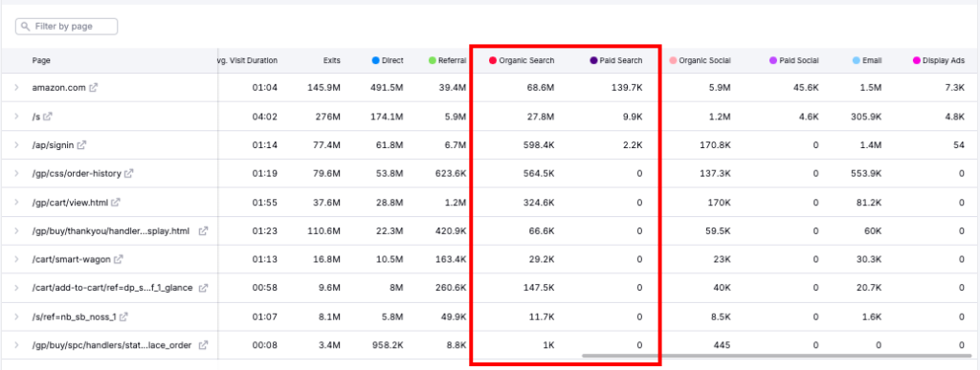Click the dark purple Paid Search dot
980x370 pixels.
(593, 60)
